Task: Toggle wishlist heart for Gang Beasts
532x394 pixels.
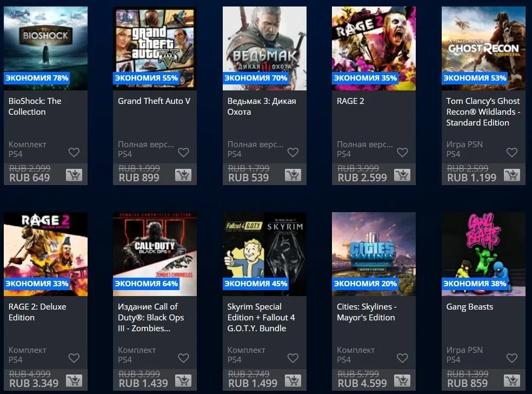Action: (512, 358)
